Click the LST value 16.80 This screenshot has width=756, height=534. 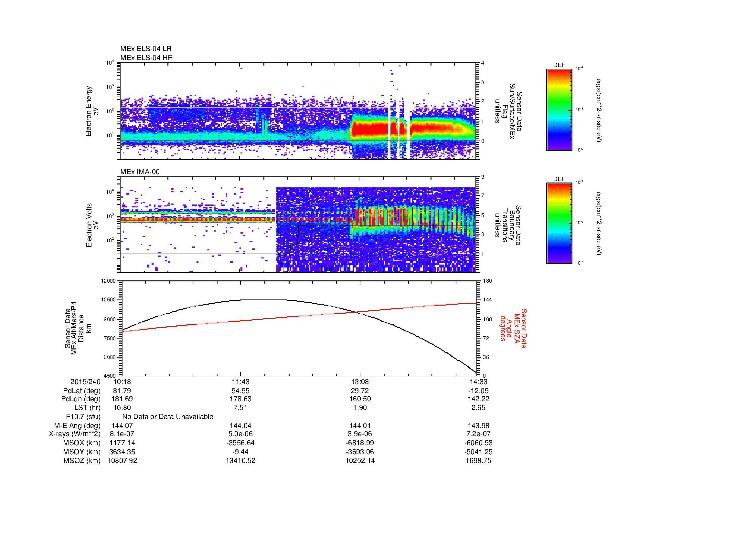click(122, 408)
